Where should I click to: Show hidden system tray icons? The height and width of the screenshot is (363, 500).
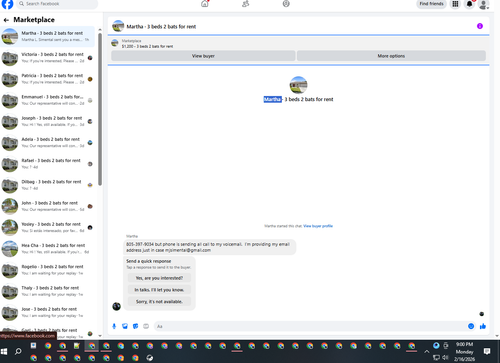[427, 351]
